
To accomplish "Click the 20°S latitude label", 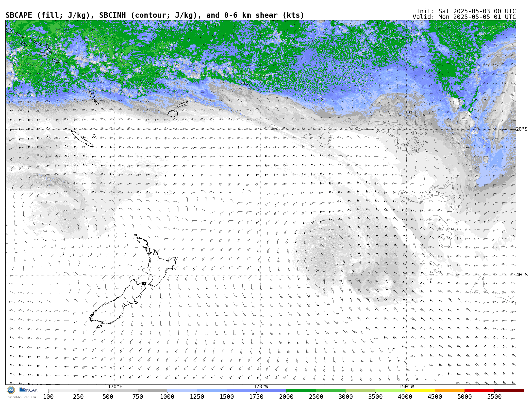I will [x=522, y=129].
